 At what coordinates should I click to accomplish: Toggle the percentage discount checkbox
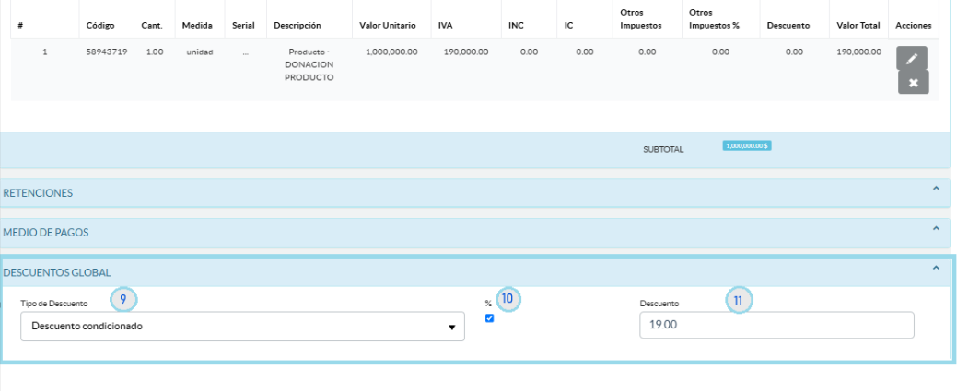pos(490,318)
